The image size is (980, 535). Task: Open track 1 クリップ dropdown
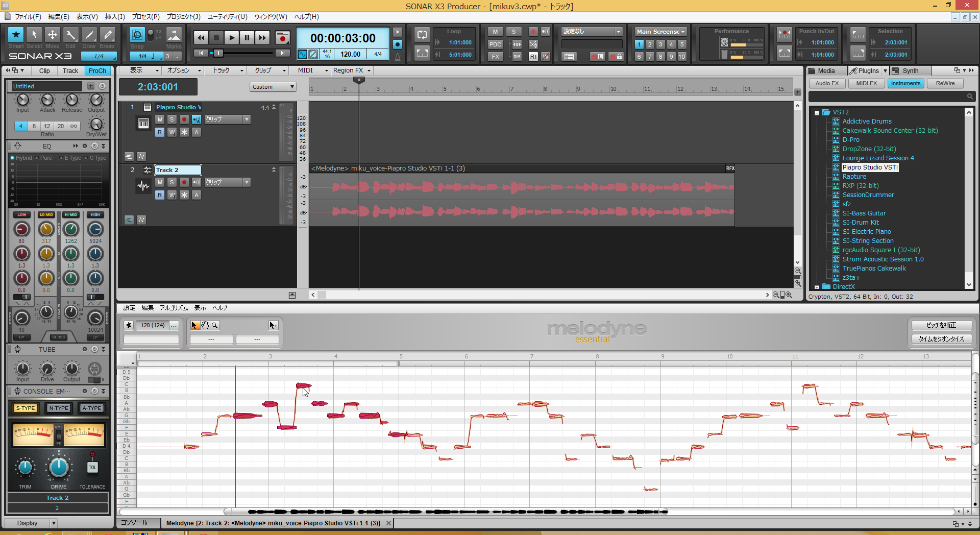point(228,119)
